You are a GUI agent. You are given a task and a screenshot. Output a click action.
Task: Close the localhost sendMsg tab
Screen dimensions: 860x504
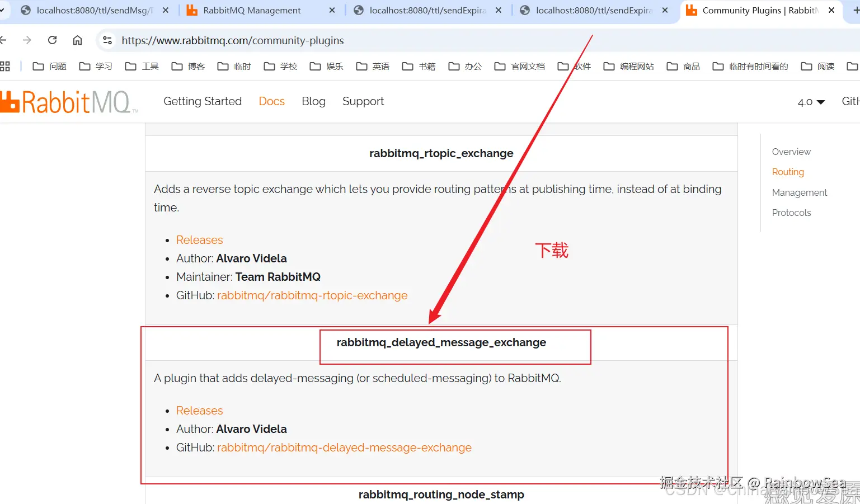click(x=166, y=10)
